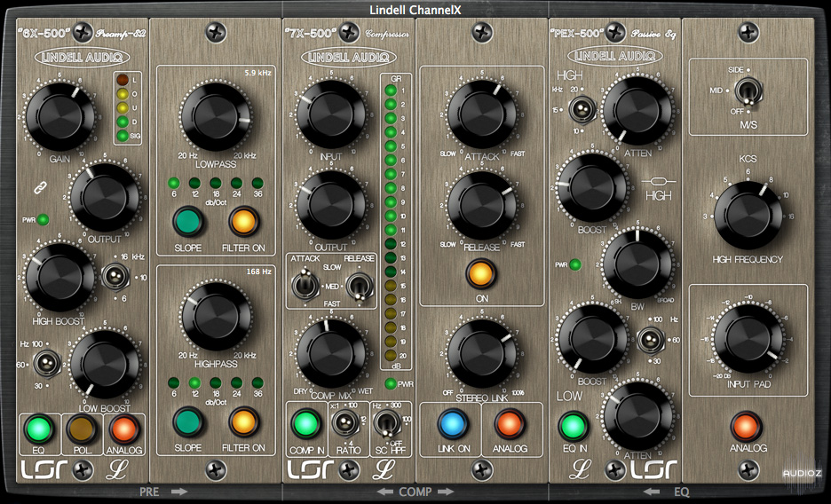Flip the high boost kHz frequency switch
831x504 pixels.
pos(115,277)
